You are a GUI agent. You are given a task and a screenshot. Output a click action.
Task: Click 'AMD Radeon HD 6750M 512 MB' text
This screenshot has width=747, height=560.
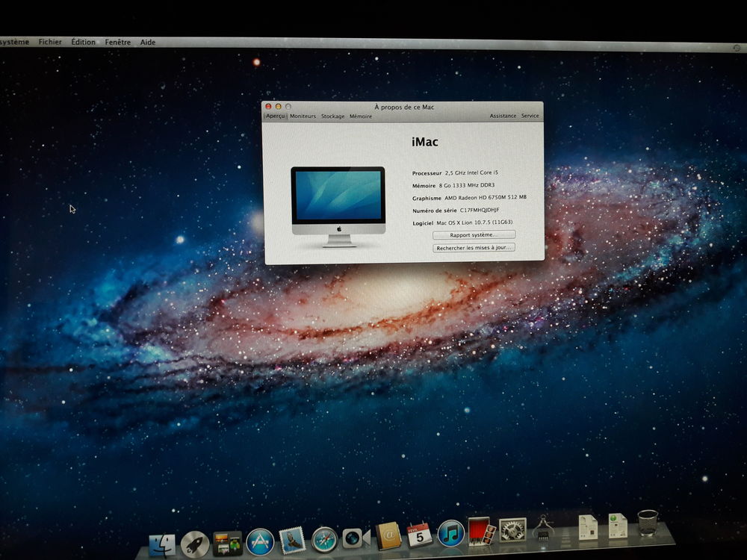486,198
